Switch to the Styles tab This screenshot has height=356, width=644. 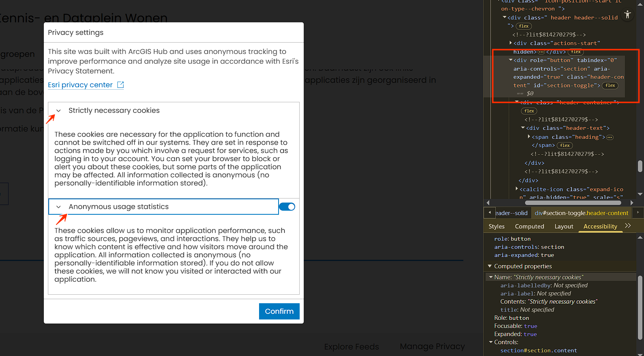[496, 227]
